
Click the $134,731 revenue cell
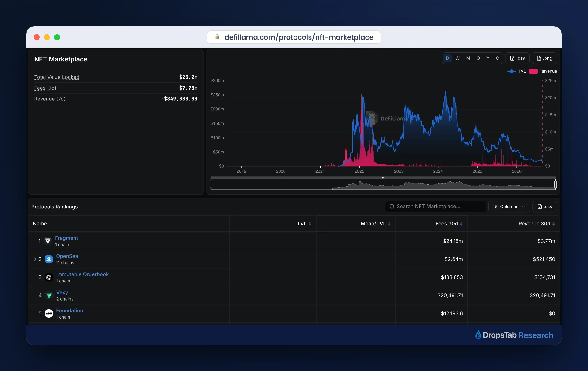pyautogui.click(x=545, y=277)
